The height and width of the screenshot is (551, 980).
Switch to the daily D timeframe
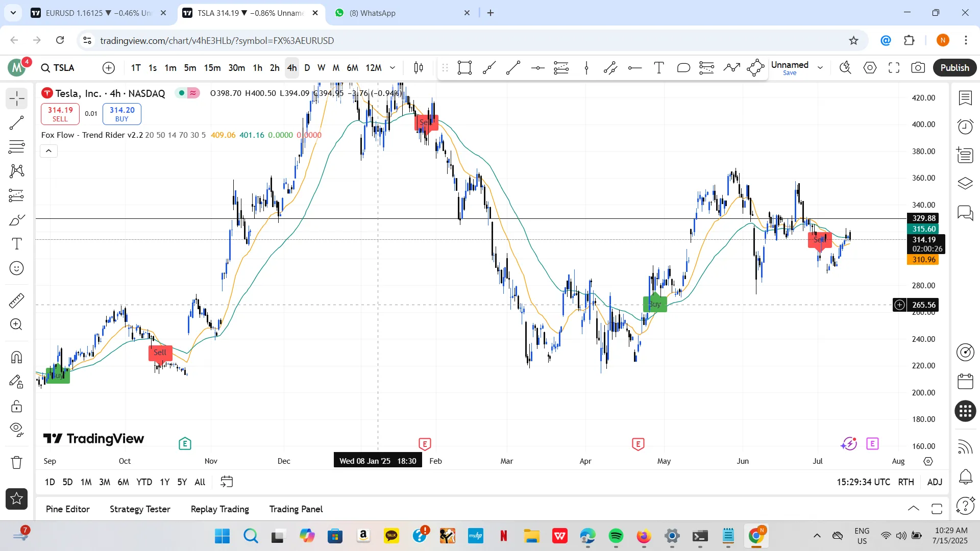[x=307, y=68]
